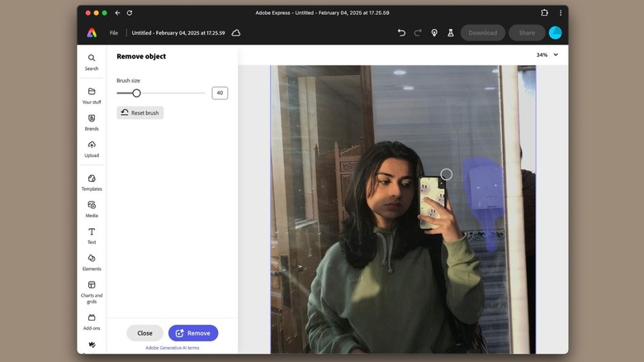644x362 pixels.
Task: Click the brush size value field
Action: point(220,93)
